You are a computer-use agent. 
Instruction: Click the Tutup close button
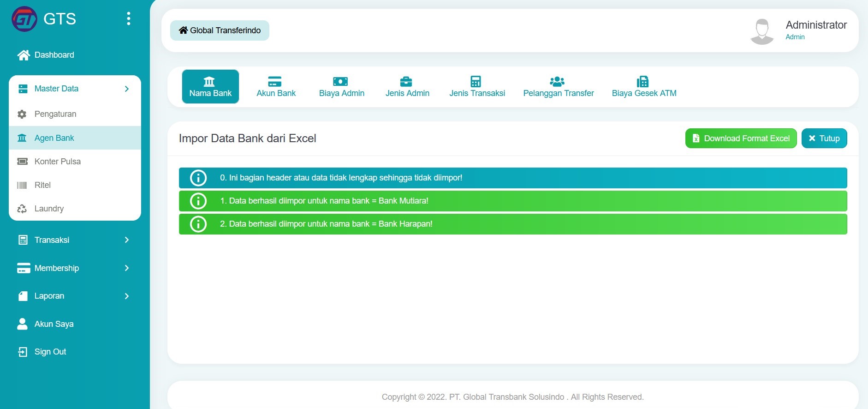tap(824, 138)
